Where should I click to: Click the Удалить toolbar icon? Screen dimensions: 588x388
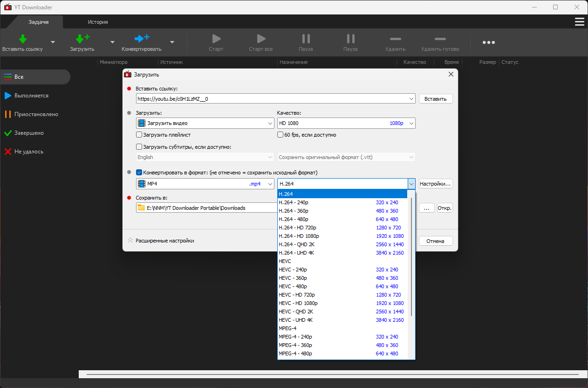(395, 39)
